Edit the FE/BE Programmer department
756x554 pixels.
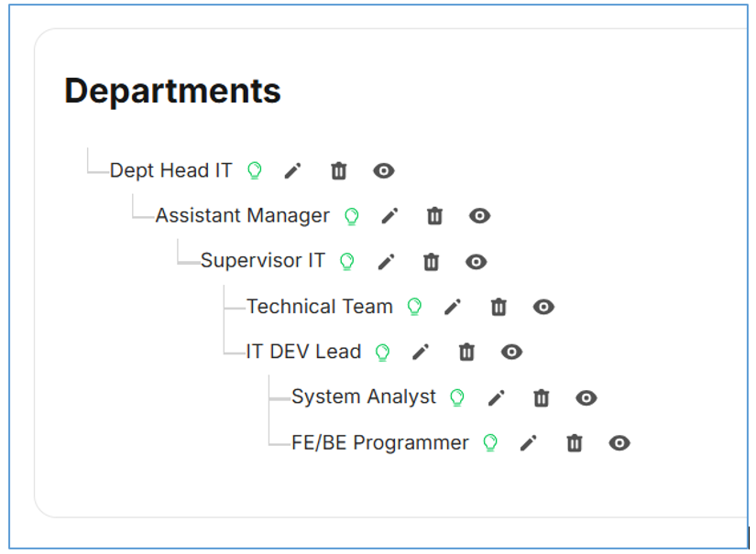[528, 443]
